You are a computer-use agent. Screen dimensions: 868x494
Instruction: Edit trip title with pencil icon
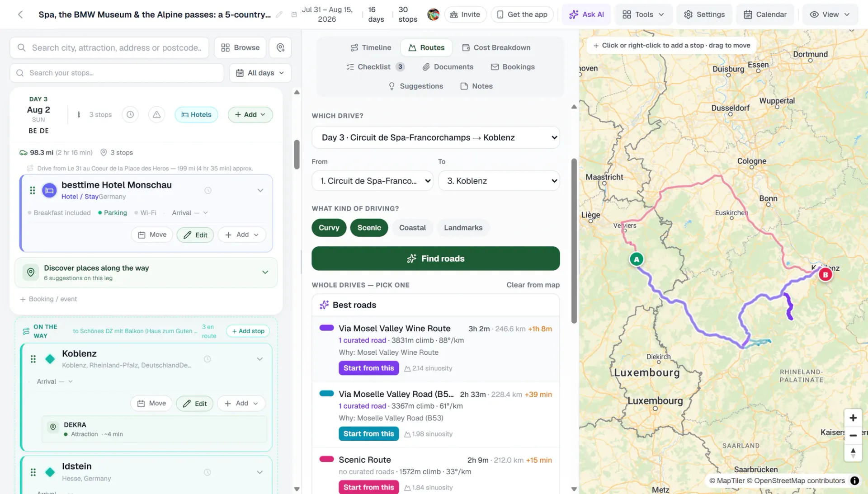[279, 14]
